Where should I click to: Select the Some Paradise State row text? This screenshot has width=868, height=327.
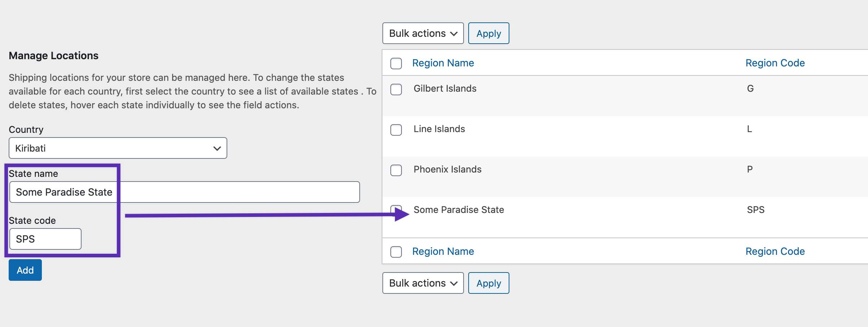click(459, 210)
